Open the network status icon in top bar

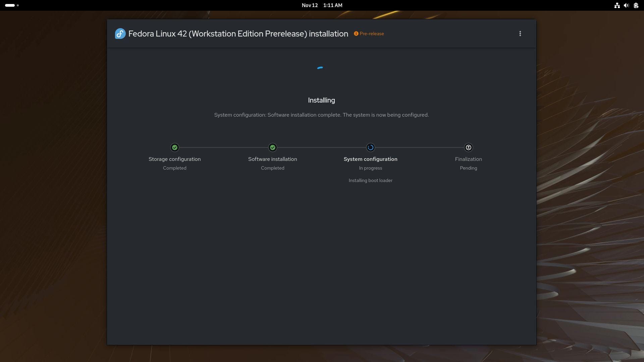coord(616,5)
